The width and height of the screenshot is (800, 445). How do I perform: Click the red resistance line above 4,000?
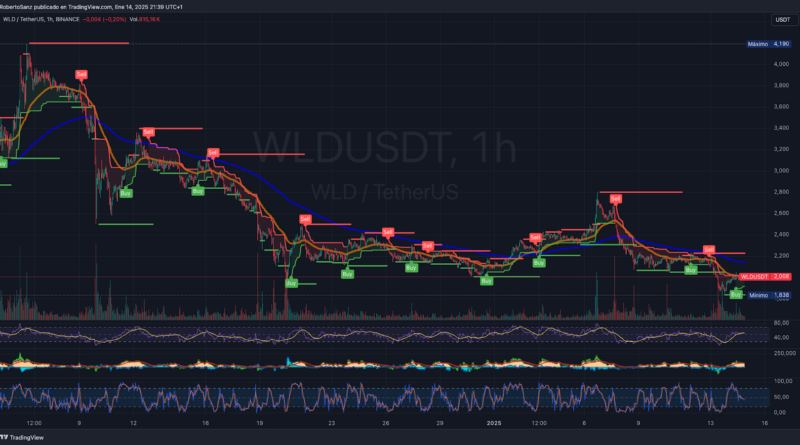(79, 43)
